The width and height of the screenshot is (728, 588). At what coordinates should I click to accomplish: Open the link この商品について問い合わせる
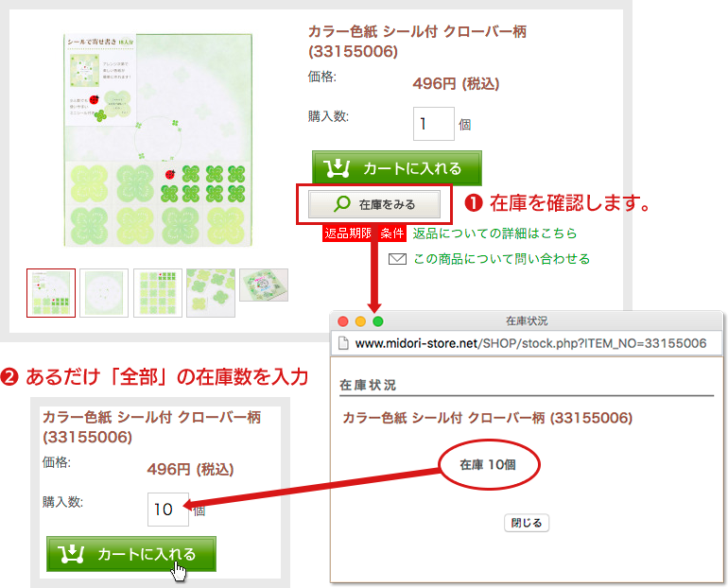click(502, 258)
